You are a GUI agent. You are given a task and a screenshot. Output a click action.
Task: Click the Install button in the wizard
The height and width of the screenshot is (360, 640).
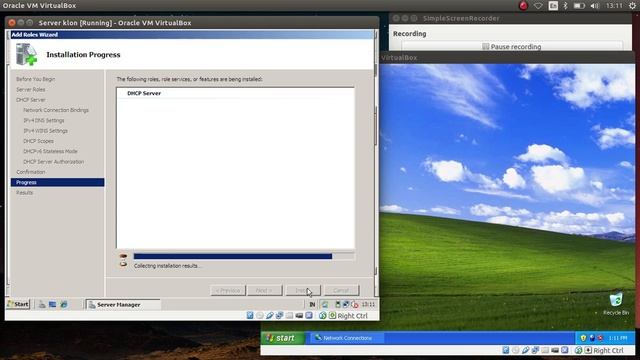(x=303, y=290)
